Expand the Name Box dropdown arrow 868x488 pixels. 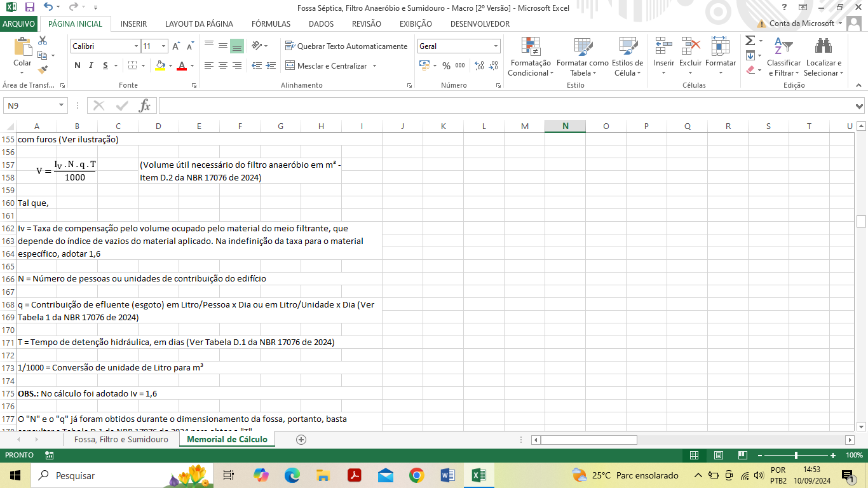[62, 105]
